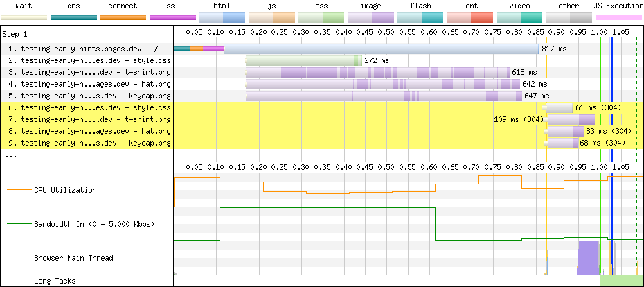
Task: Select the font legend color swatch
Action: [469, 17]
